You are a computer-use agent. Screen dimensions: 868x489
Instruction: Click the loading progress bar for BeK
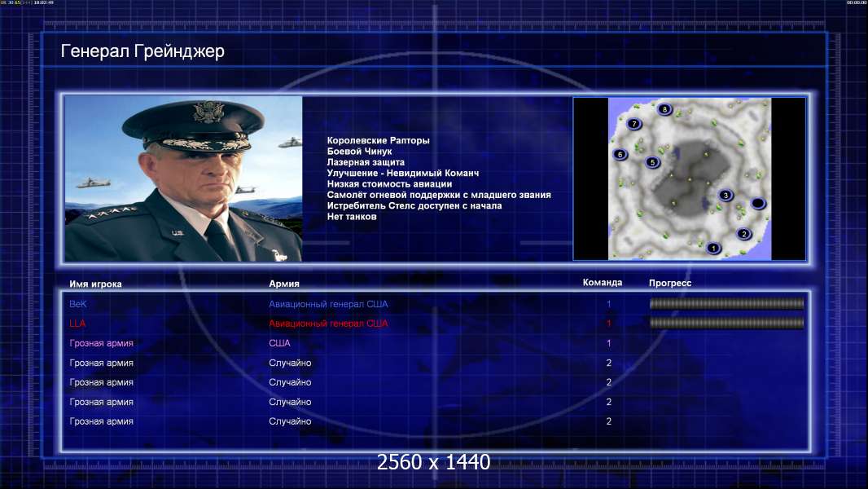(726, 303)
